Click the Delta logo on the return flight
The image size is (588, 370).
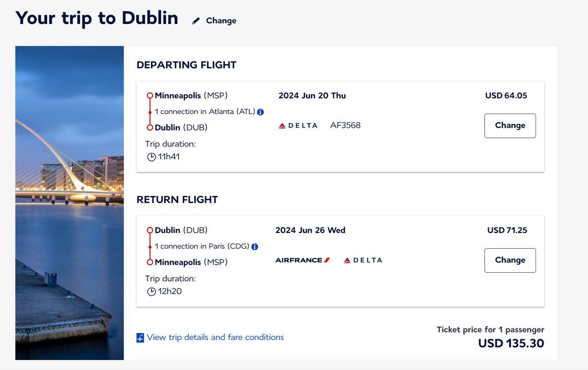362,260
